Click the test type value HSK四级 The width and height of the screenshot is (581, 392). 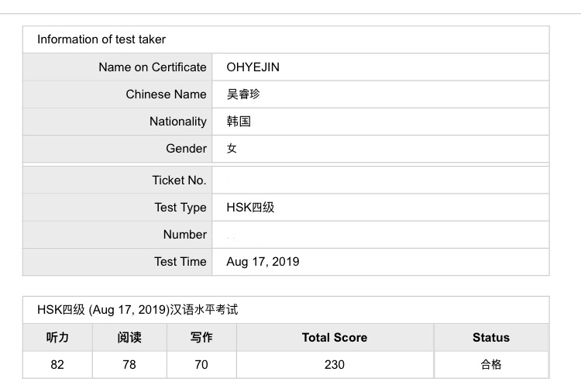[x=250, y=207]
